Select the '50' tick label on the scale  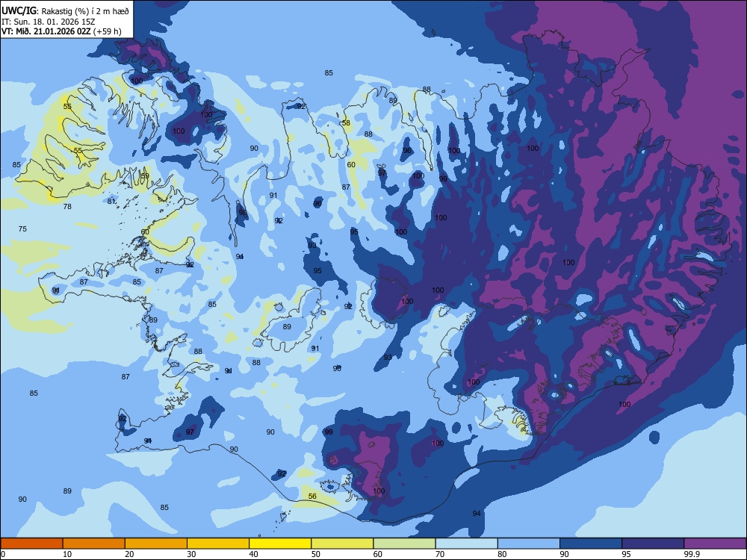315,554
